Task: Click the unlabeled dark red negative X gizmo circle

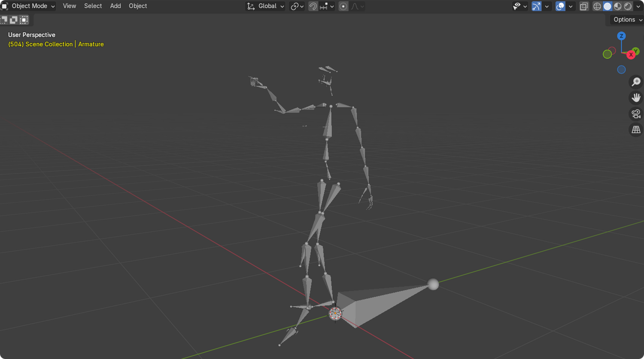Action: [x=612, y=51]
